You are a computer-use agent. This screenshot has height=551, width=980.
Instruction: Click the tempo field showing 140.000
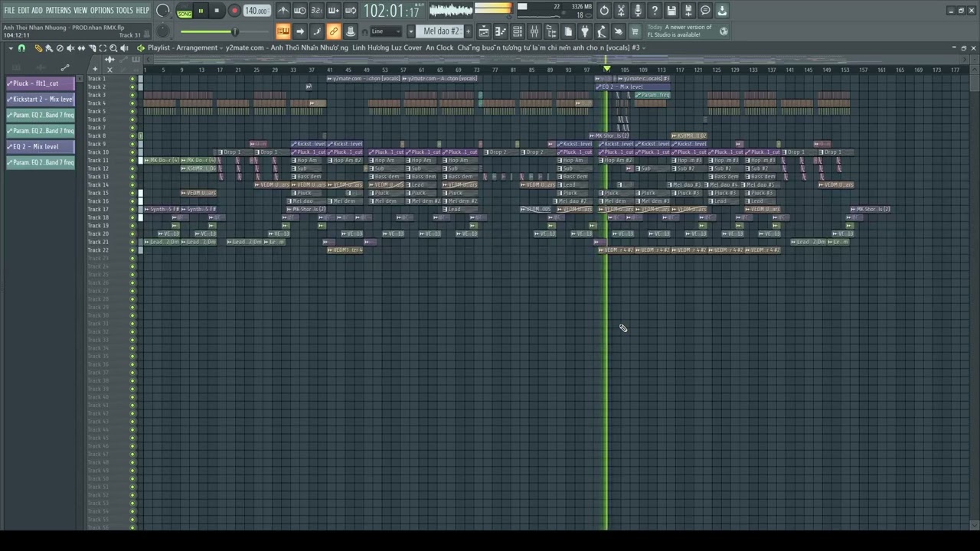click(x=256, y=11)
